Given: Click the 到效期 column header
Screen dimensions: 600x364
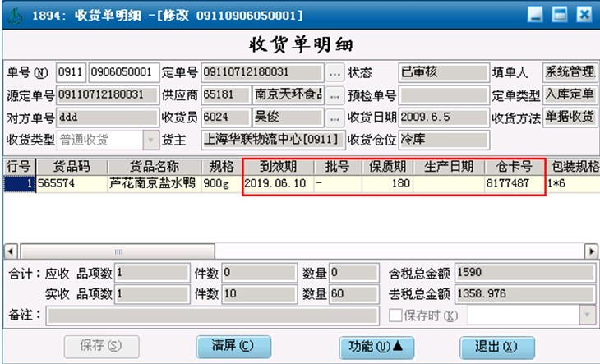Looking at the screenshot, I should pyautogui.click(x=278, y=166).
